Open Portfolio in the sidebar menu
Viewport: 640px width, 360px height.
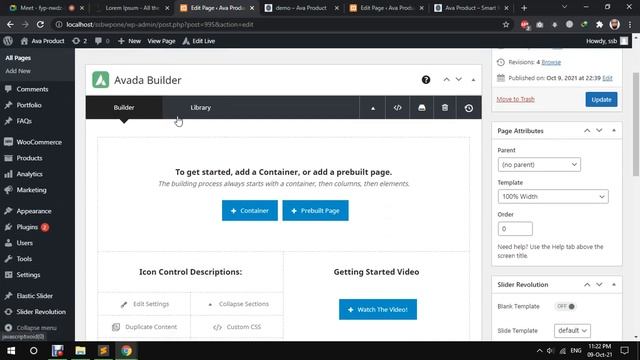pos(29,105)
